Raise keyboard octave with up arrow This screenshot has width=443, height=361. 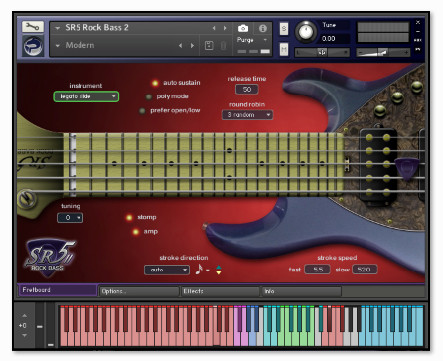[x=24, y=315]
